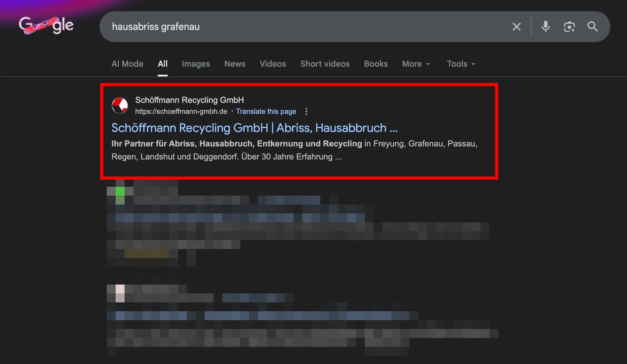Click the search magnifier icon
The height and width of the screenshot is (364, 627).
(593, 27)
